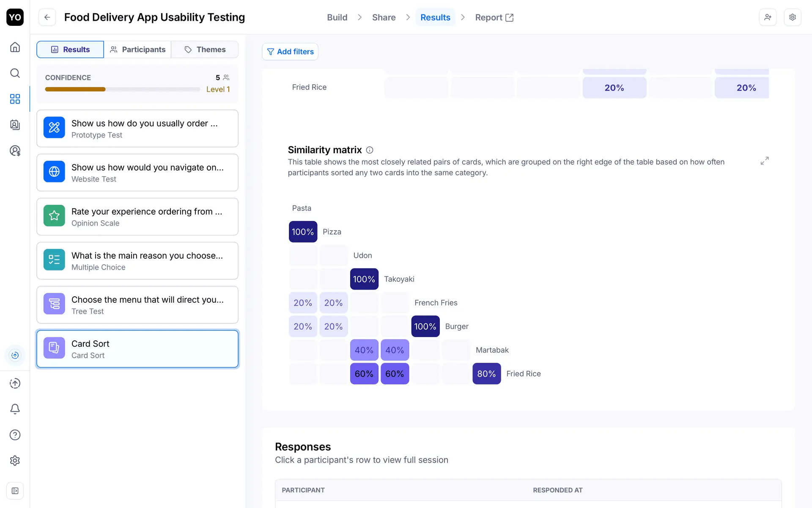Open sidebar settings gear at bottom

(15, 461)
